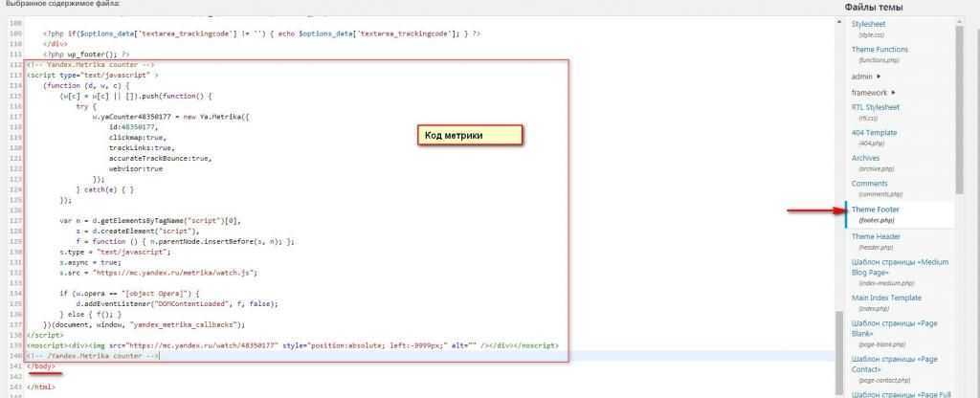Viewport: 980px width, 398px height.
Task: Open the Stylesheet style.css file
Action: tap(868, 23)
